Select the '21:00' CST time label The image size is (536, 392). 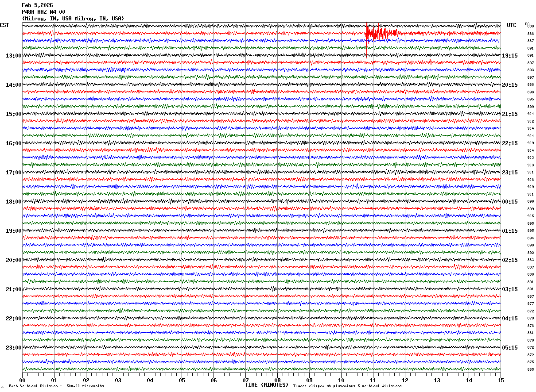point(13,289)
